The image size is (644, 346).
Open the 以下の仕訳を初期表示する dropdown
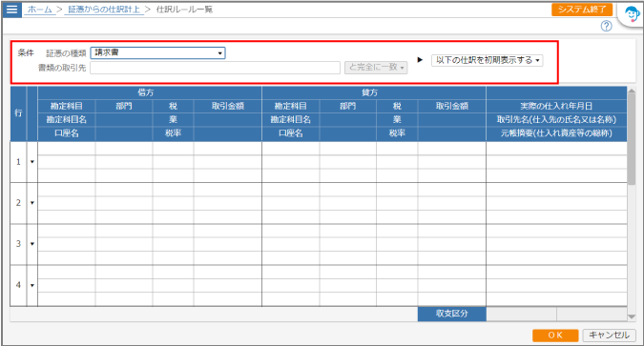pos(488,60)
